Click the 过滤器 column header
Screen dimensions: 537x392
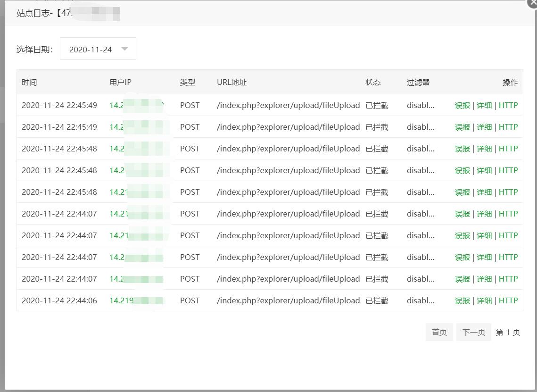[x=418, y=82]
